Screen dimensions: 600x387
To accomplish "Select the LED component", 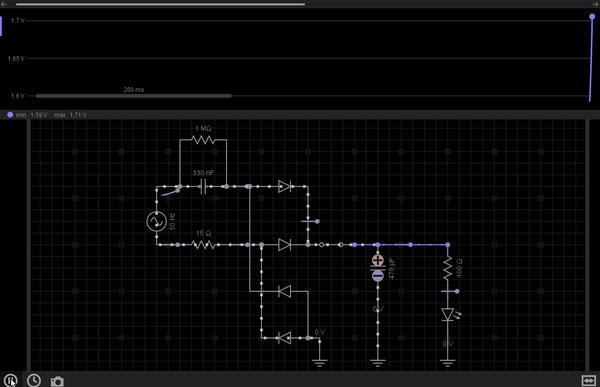I will [x=448, y=315].
